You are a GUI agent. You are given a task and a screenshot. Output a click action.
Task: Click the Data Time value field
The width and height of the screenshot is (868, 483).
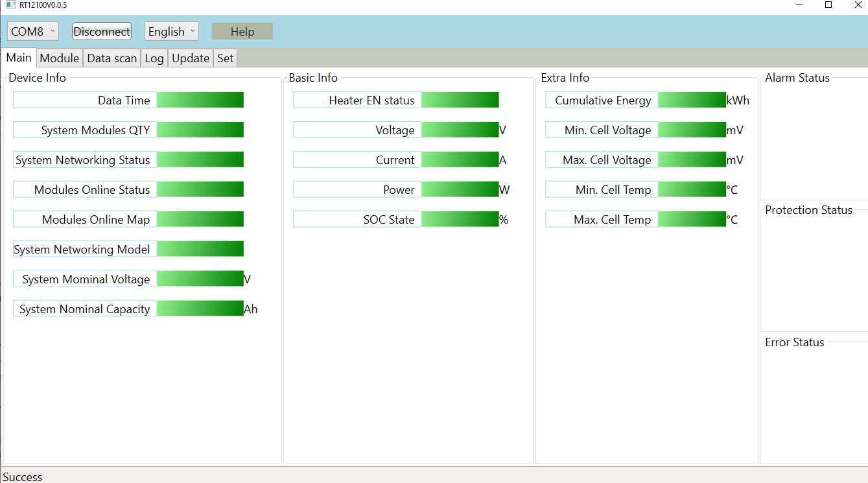click(x=200, y=100)
